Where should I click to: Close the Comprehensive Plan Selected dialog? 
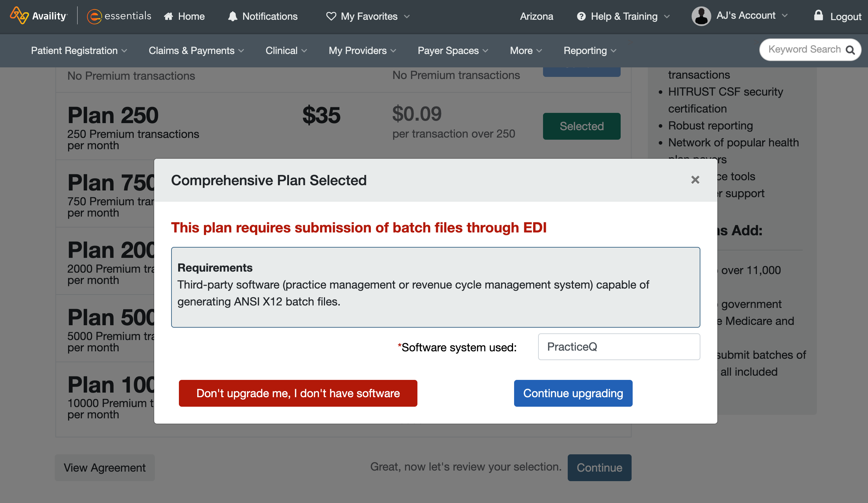click(695, 180)
